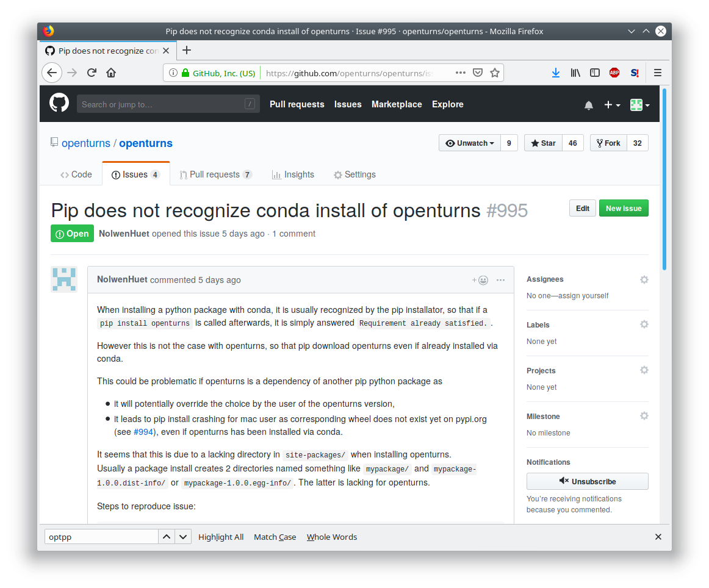Open the profile avatar dropdown

coord(639,105)
